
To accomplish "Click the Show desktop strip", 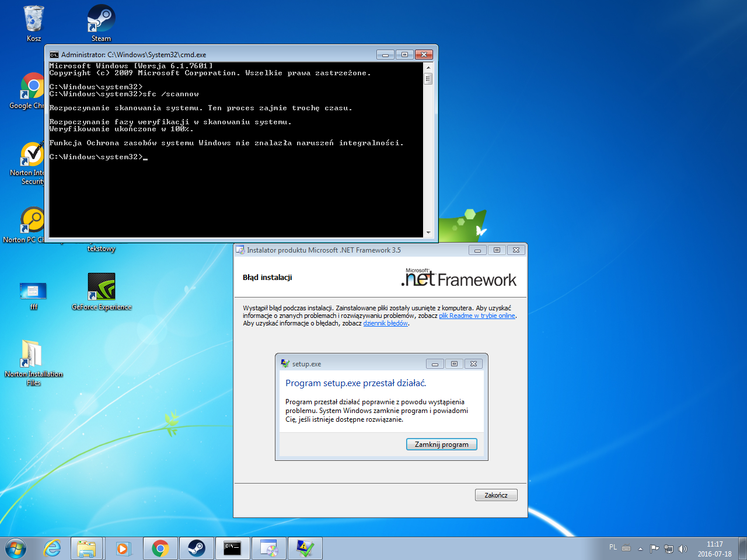I will [x=742, y=548].
